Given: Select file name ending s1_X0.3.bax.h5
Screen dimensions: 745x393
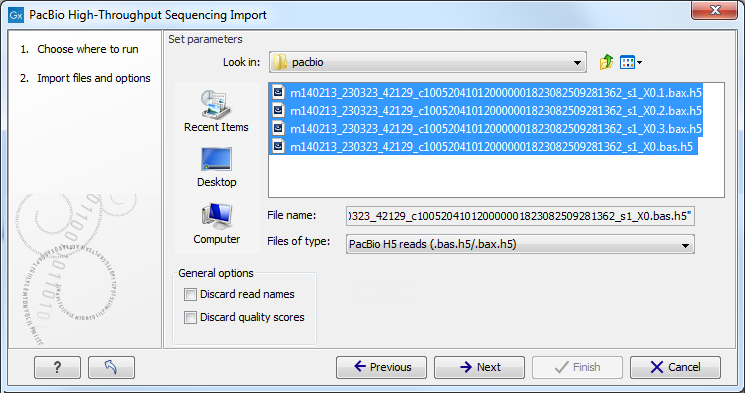Looking at the screenshot, I should tap(496, 129).
